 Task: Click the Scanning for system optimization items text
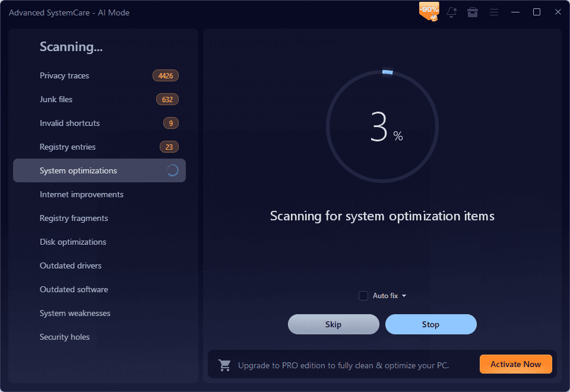382,216
